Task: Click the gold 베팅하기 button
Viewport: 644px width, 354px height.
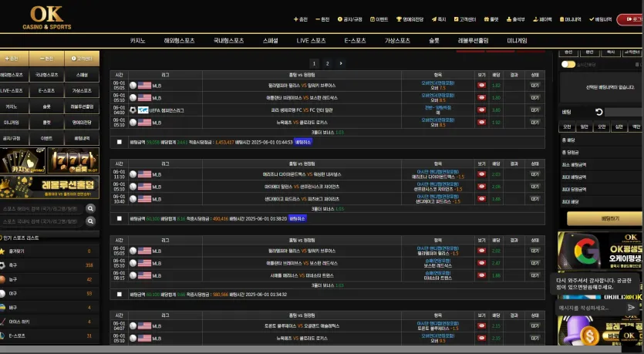Action: coord(604,218)
